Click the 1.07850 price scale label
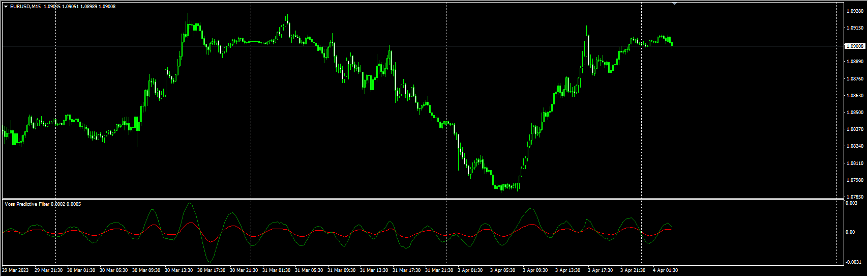The image size is (868, 277). [854, 197]
